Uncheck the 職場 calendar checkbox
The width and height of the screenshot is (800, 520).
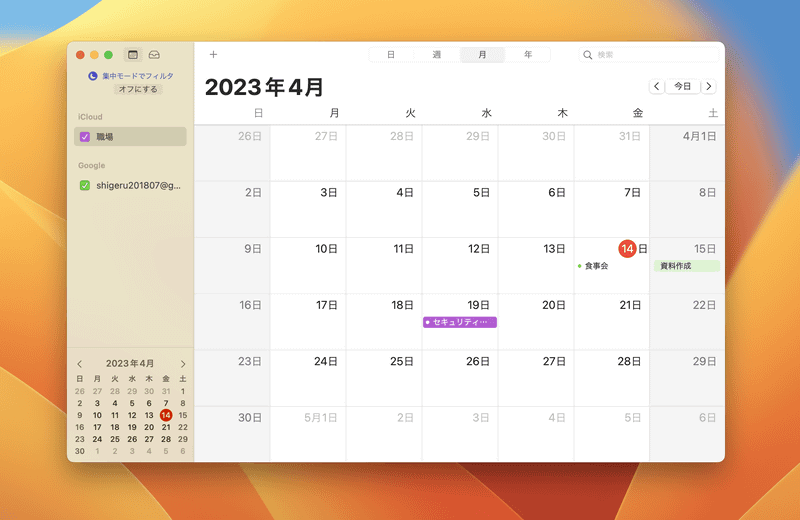click(x=85, y=137)
